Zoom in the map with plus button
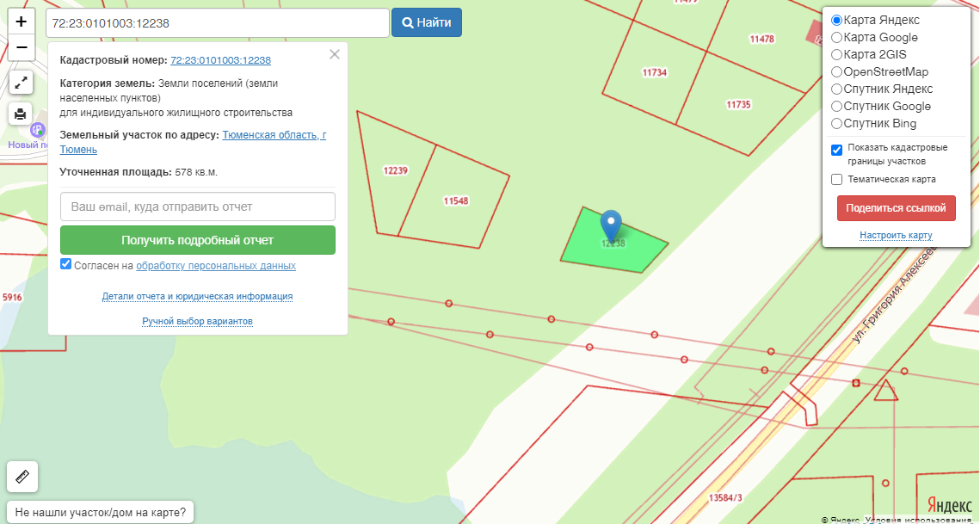 (x=22, y=22)
